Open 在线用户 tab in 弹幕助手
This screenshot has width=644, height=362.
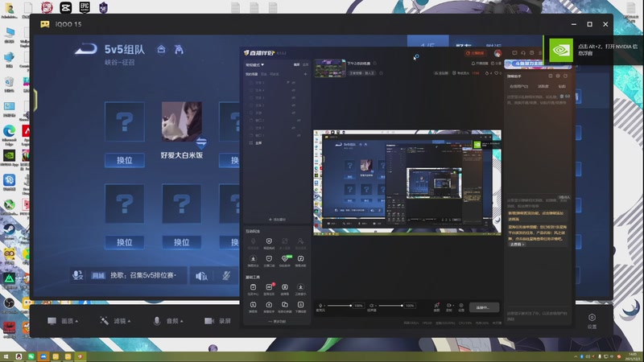(518, 87)
